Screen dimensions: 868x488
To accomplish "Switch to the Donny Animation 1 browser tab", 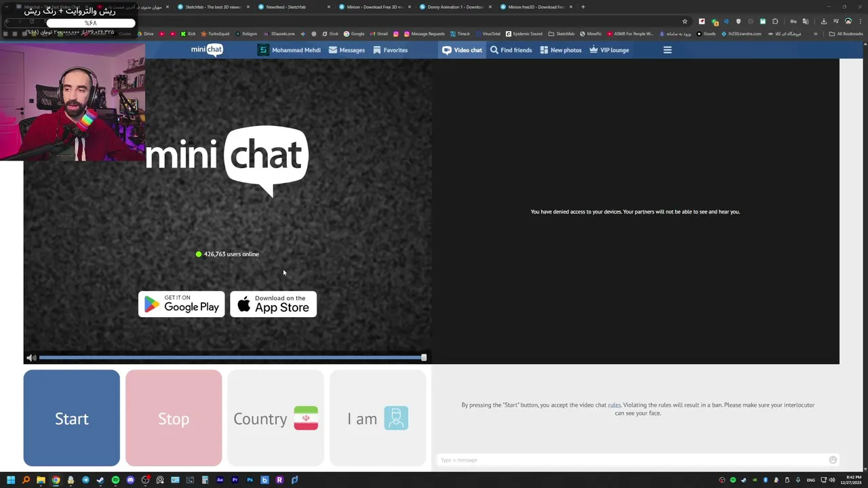I will click(456, 7).
